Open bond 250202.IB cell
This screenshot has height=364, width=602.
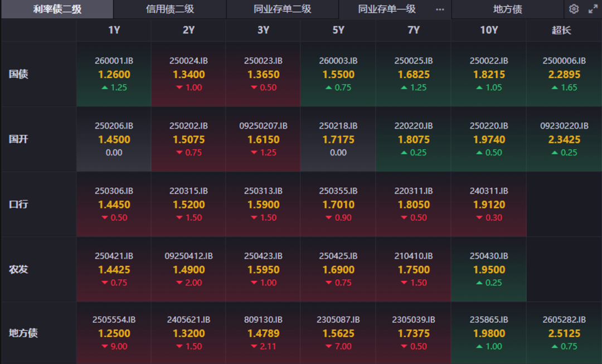[x=188, y=139]
